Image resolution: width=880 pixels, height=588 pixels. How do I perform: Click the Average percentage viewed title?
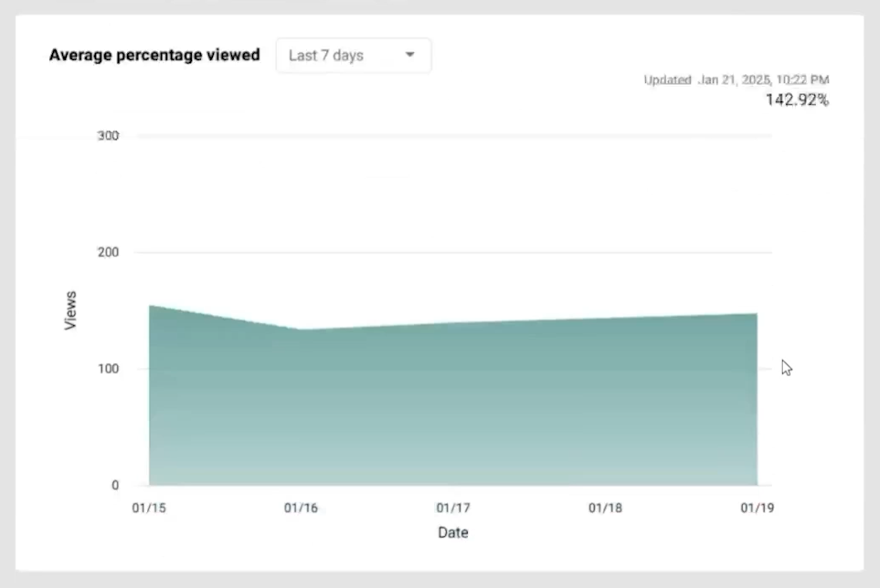(154, 55)
